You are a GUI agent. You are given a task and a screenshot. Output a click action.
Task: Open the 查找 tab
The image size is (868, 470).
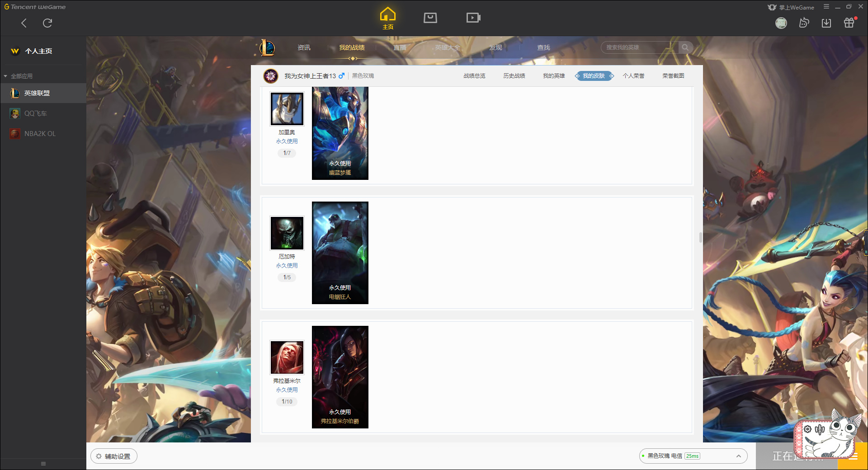[x=543, y=47]
